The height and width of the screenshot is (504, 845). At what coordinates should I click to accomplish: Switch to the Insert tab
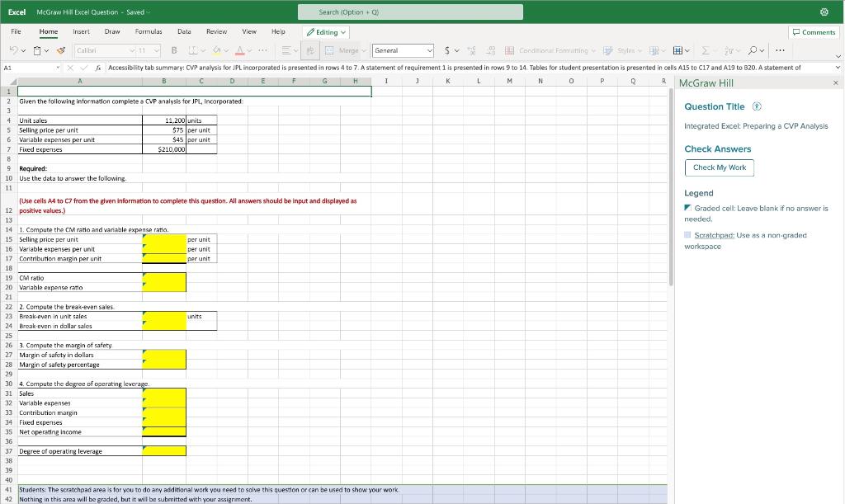coord(82,32)
